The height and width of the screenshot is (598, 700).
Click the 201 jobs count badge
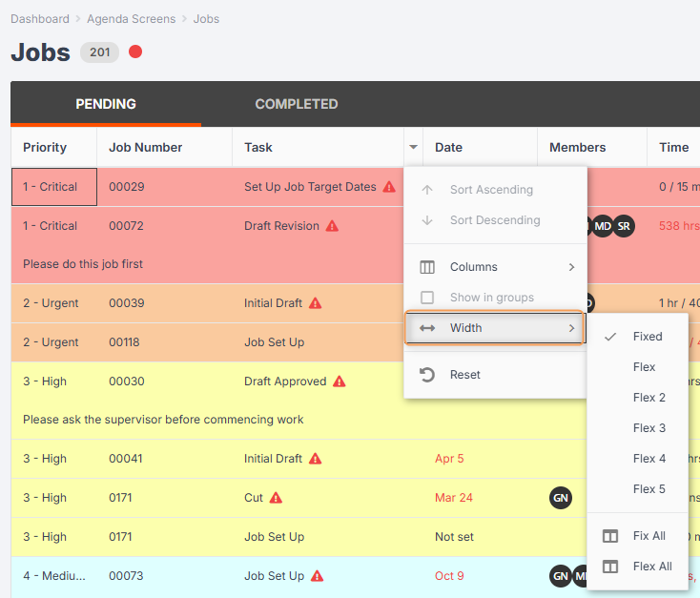click(x=99, y=52)
